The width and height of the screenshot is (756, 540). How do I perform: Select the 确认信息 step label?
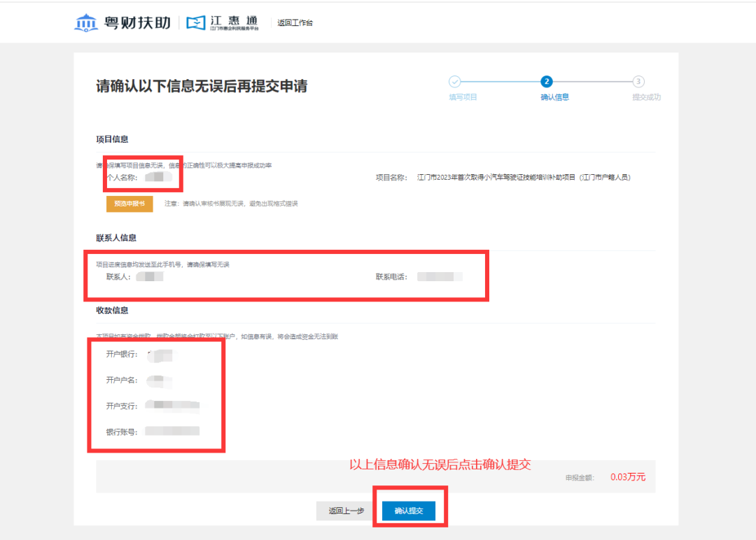[x=555, y=97]
